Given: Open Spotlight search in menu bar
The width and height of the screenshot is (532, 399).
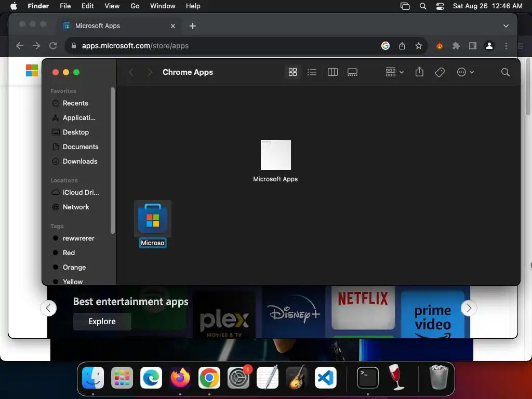Looking at the screenshot, I should tap(423, 6).
